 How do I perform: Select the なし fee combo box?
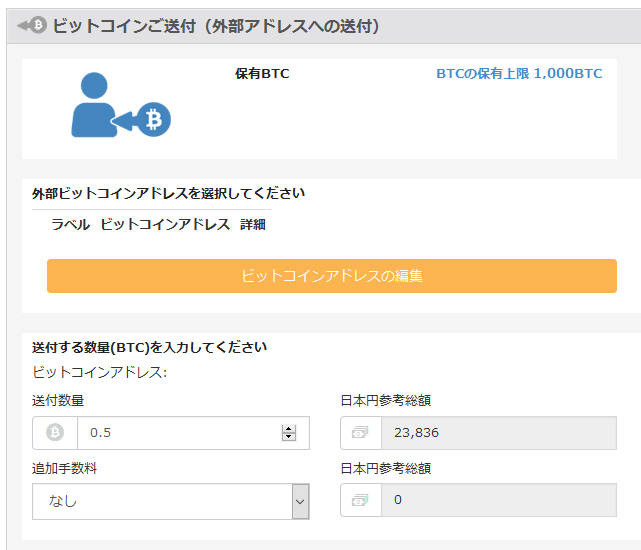click(171, 501)
